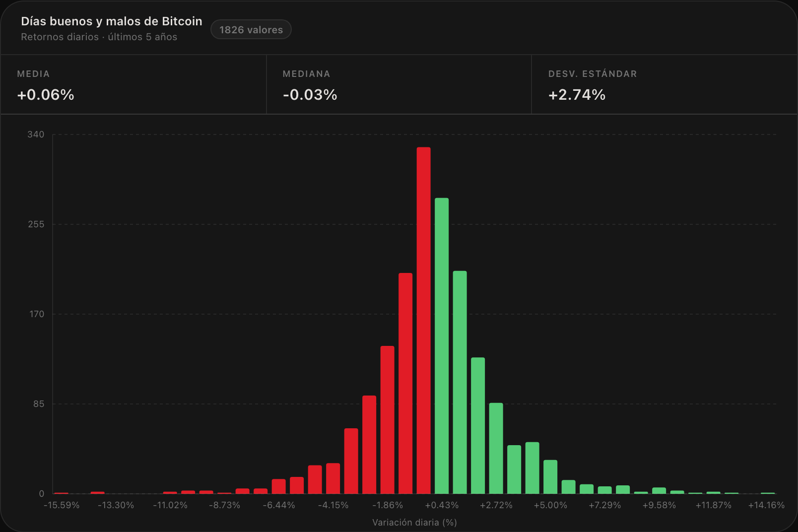Click the x-axis label -8.73%
Viewport: 798px width, 532px height.
tap(224, 505)
